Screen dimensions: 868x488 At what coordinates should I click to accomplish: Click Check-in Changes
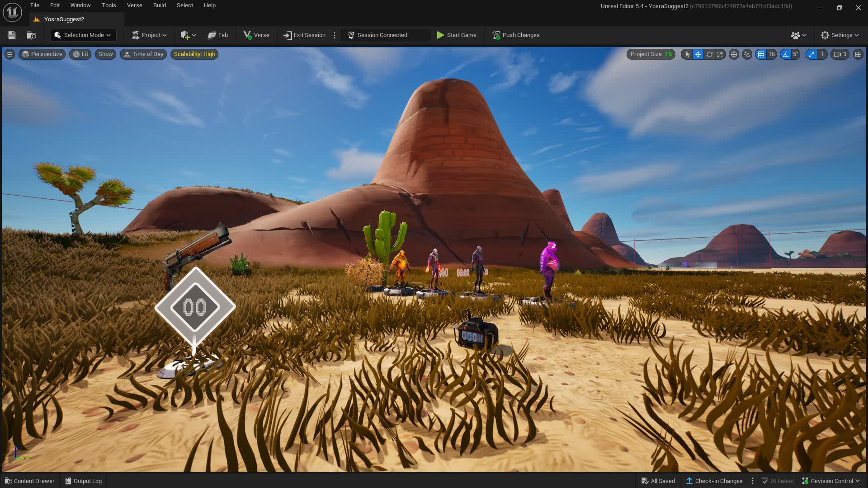(x=714, y=481)
